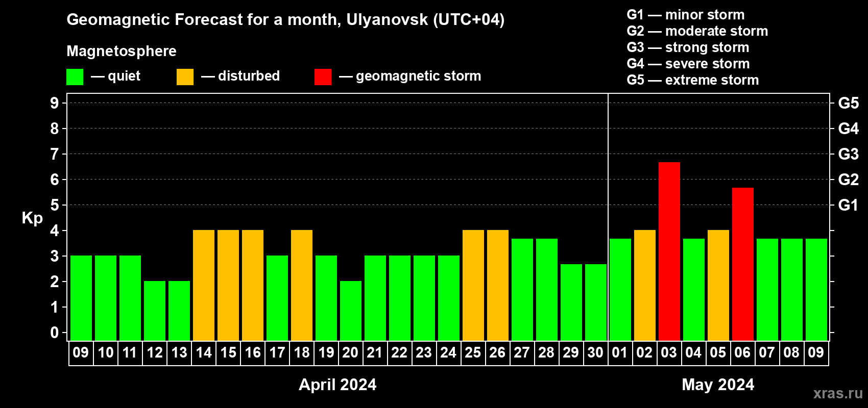Click the 'G1' label on right axis

849,205
